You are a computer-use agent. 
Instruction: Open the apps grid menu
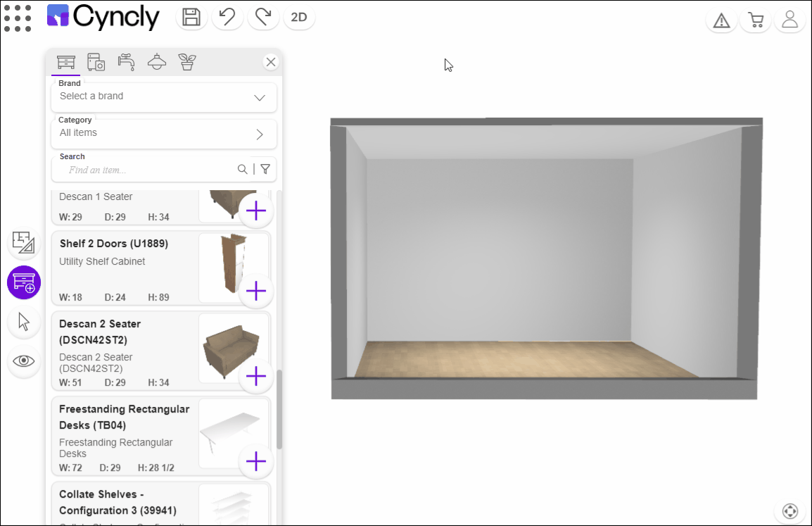click(x=18, y=18)
